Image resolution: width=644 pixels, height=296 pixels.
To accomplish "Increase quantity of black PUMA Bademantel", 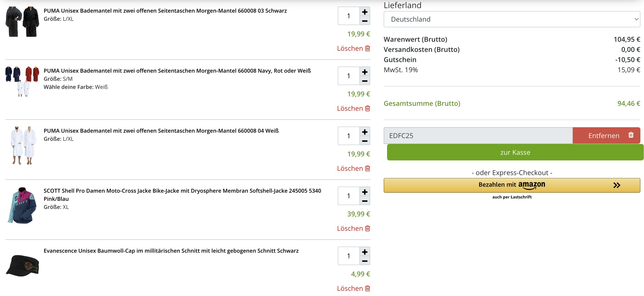I will pos(365,12).
